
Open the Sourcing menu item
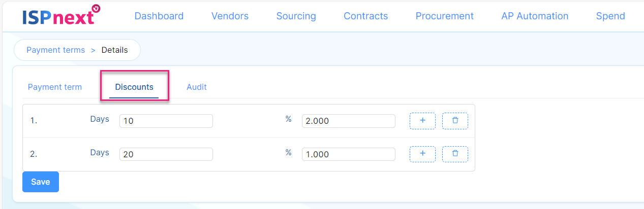pyautogui.click(x=296, y=16)
